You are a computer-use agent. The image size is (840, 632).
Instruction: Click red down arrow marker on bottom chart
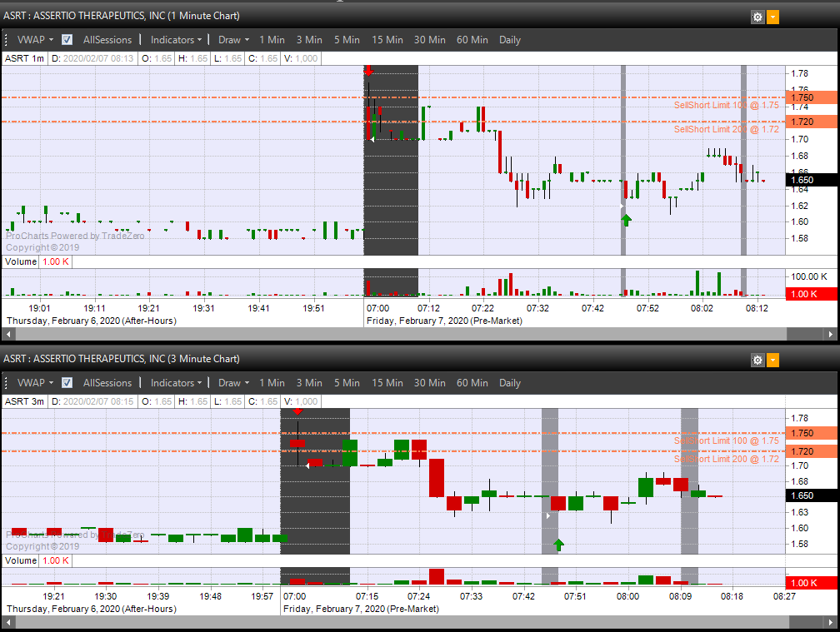297,411
